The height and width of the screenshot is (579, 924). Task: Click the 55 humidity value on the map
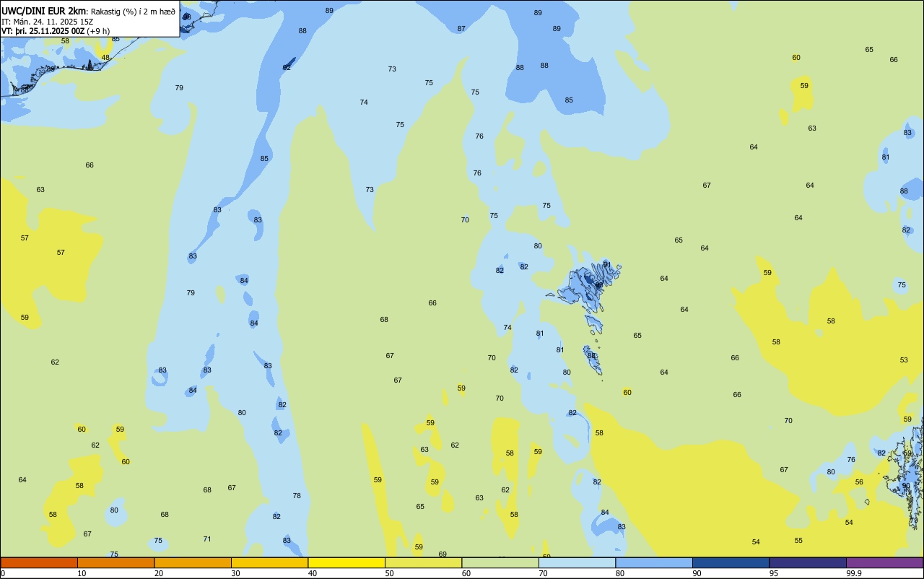(798, 541)
